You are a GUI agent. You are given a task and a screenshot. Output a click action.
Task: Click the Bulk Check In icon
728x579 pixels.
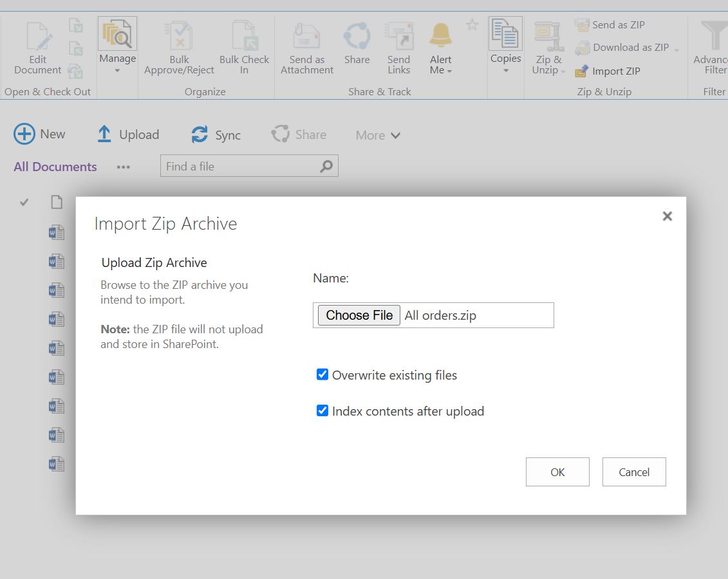[x=245, y=36]
